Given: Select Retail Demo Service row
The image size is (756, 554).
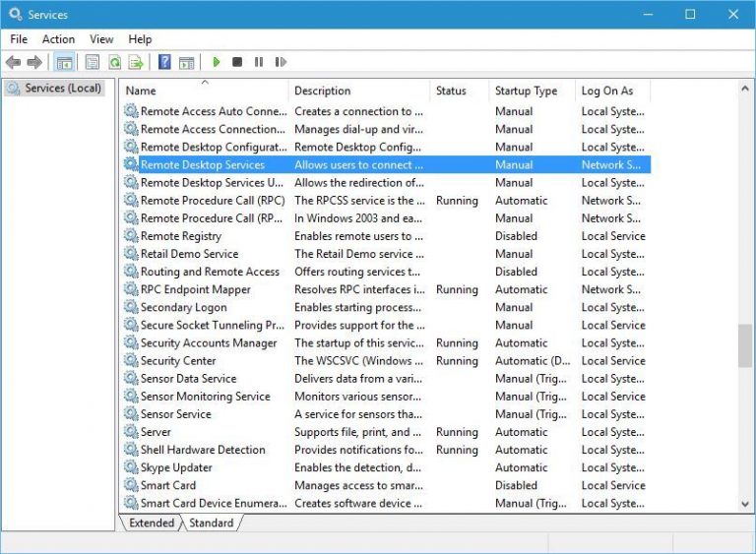Looking at the screenshot, I should tap(387, 254).
